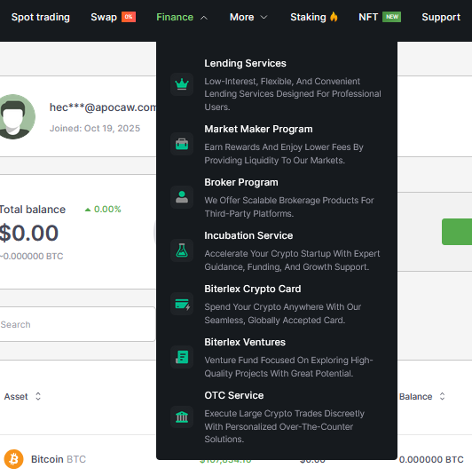The image size is (472, 476).
Task: Click the Search assets input field
Action: tap(77, 324)
